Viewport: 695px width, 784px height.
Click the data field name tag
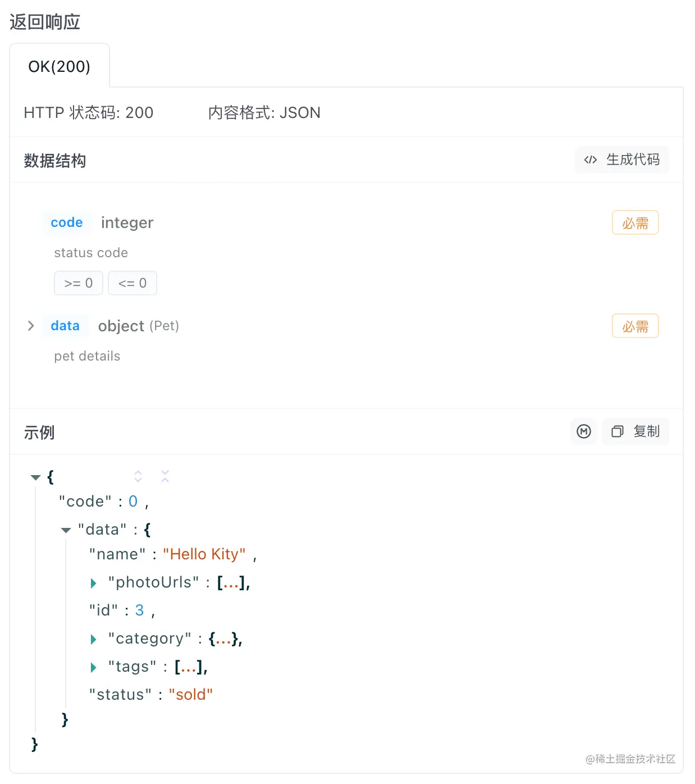(65, 326)
